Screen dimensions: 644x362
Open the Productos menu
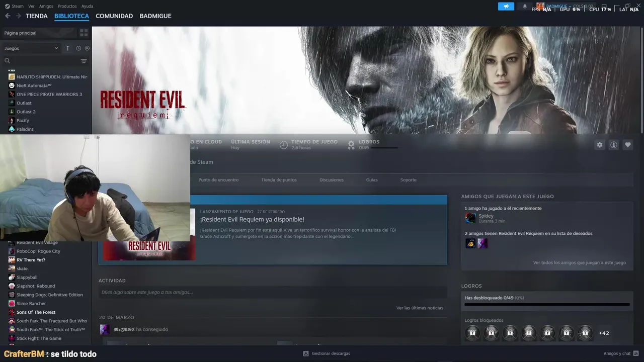coord(67,6)
